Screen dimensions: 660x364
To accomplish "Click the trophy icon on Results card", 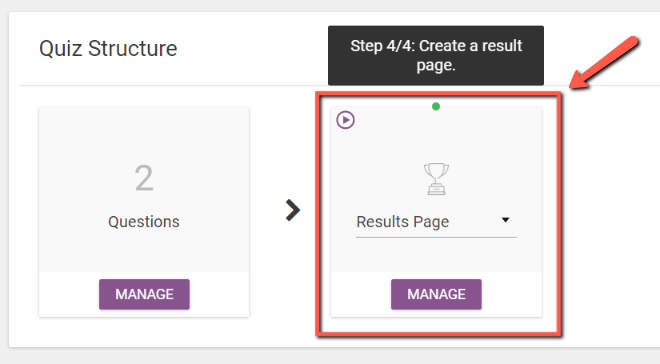I will (x=436, y=179).
